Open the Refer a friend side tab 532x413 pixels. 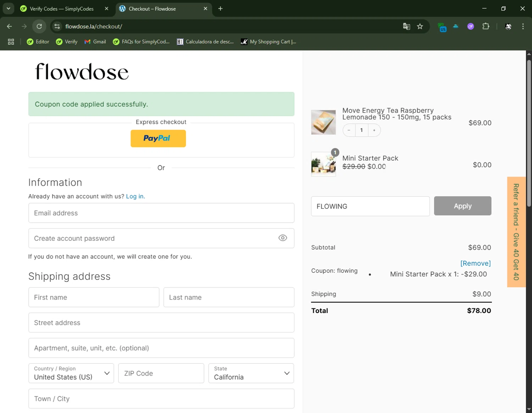tap(516, 232)
